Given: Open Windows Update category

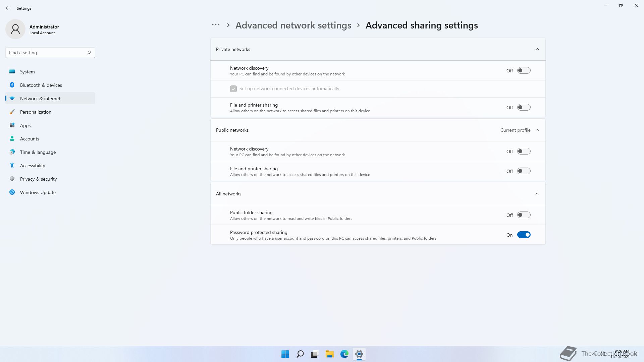Looking at the screenshot, I should pyautogui.click(x=50, y=192).
